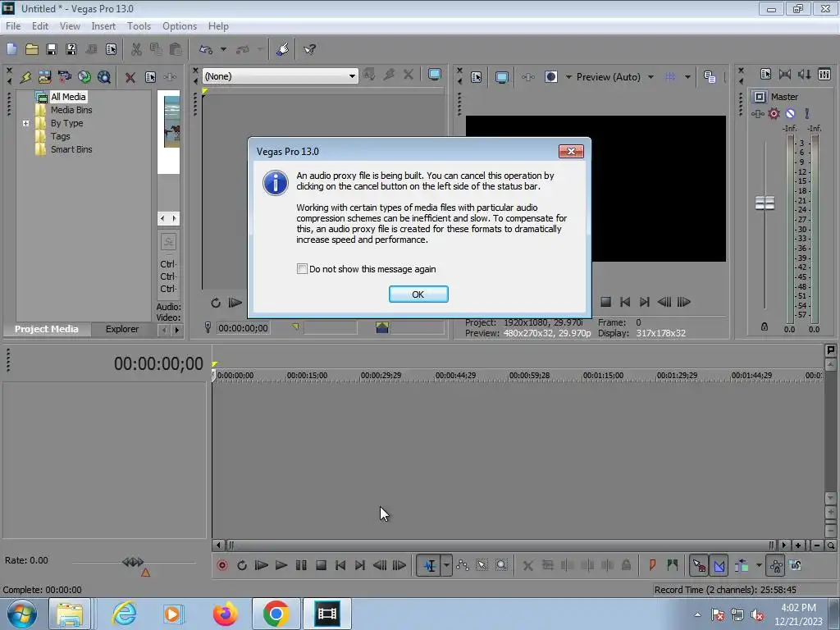Adjust the Master volume fader handle
The width and height of the screenshot is (840, 630).
click(x=765, y=203)
